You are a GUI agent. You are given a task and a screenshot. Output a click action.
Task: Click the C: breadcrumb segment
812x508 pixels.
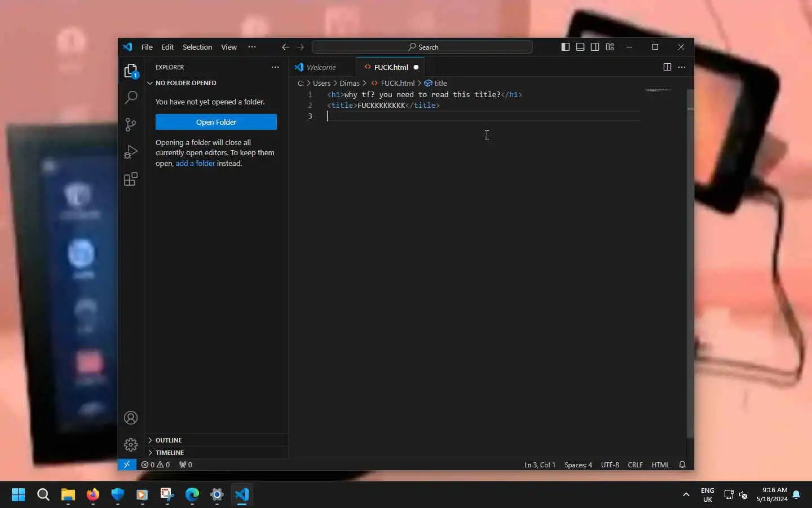click(301, 83)
